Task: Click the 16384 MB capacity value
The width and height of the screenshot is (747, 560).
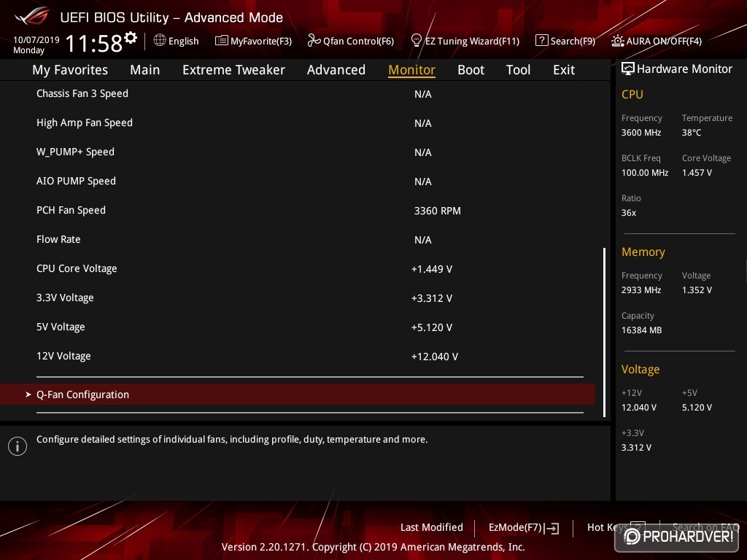Action: coord(641,330)
